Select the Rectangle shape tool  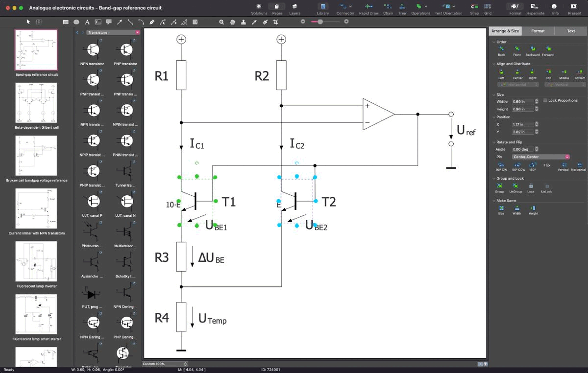click(x=66, y=22)
